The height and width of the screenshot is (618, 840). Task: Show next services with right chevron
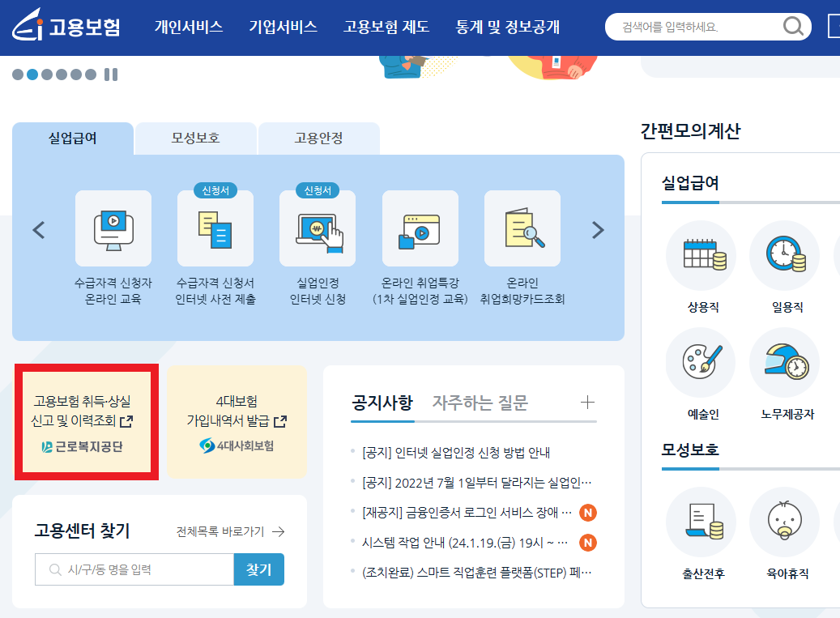click(598, 230)
